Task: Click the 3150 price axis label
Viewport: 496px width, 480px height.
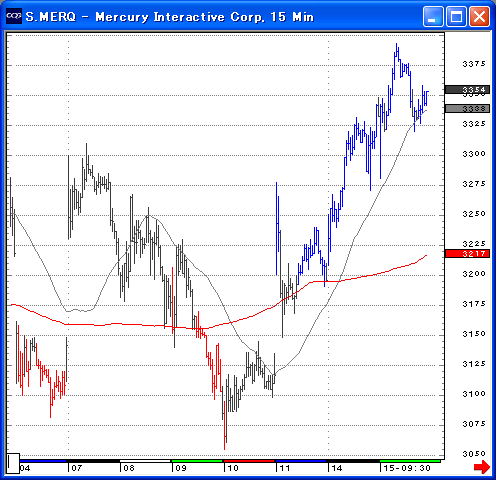Action: [x=474, y=334]
